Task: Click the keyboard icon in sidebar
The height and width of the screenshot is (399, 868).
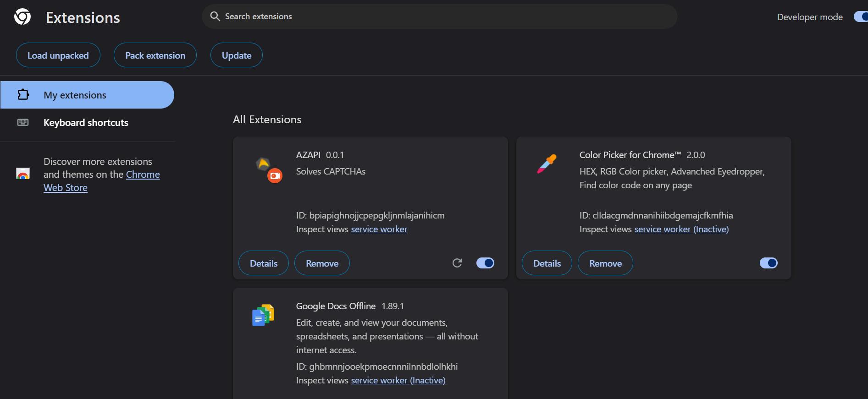Action: [23, 122]
